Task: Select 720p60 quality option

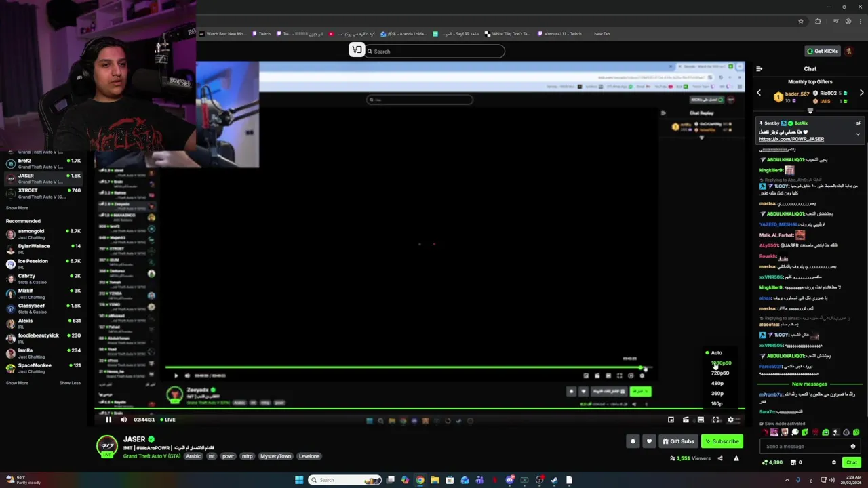Action: 720,373
